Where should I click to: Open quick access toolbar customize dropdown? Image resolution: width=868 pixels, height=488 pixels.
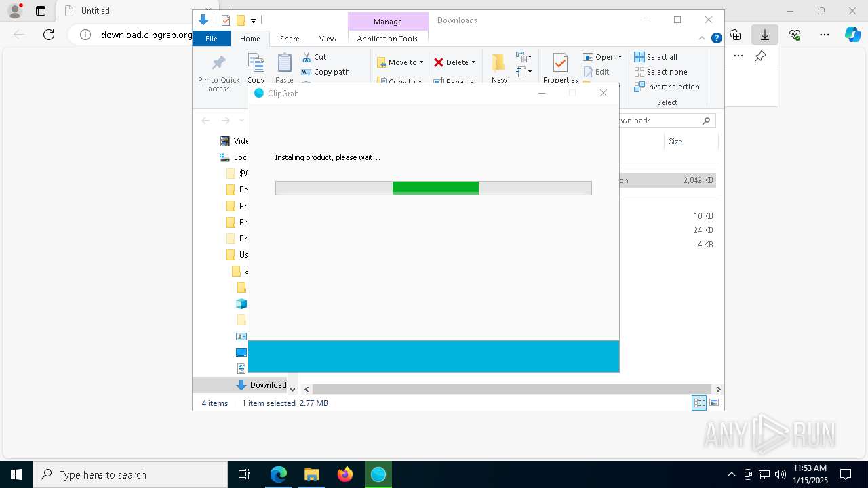click(x=253, y=20)
